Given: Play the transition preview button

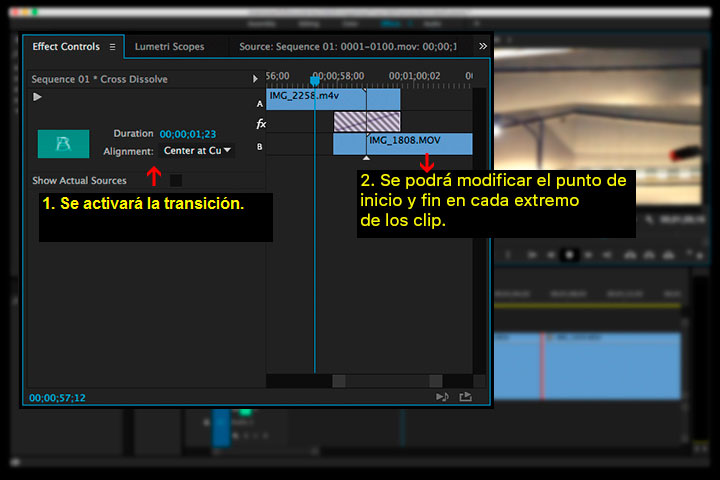Looking at the screenshot, I should coord(37,96).
